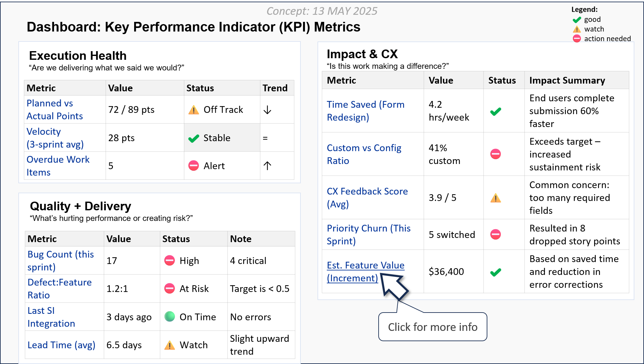This screenshot has height=364, width=644.
Task: Click the Watch warning icon for Lead Time
Action: [170, 345]
